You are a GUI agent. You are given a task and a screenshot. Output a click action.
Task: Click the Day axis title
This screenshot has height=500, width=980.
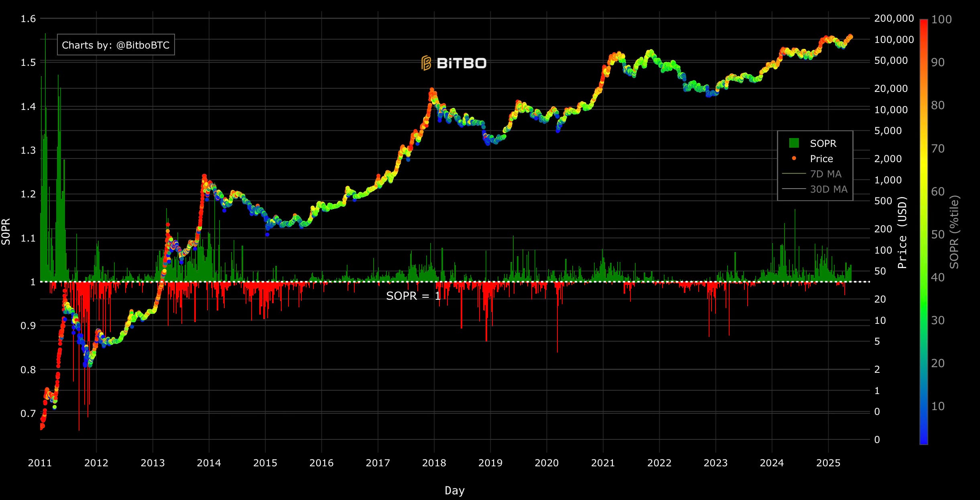tap(454, 490)
